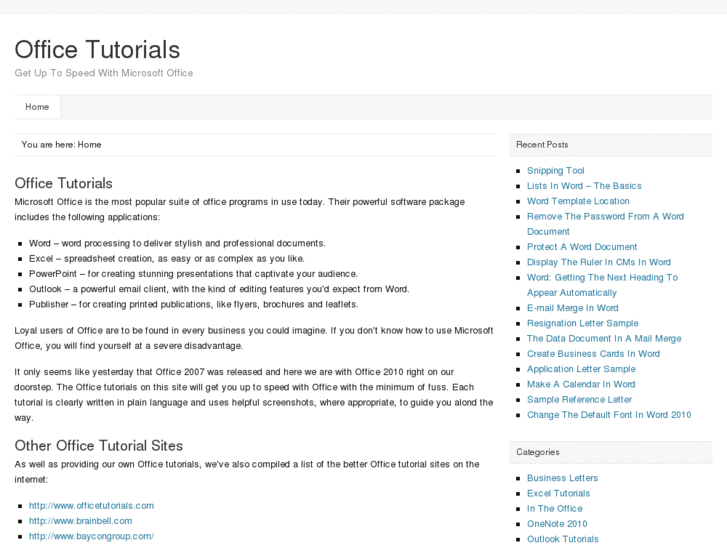
Task: Visit the brainbell.com link
Action: pos(81,521)
